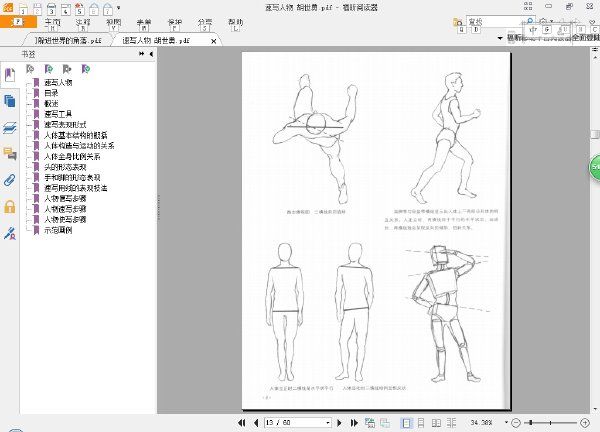Open the page number dropdown arrow
The width and height of the screenshot is (600, 432).
click(x=328, y=423)
